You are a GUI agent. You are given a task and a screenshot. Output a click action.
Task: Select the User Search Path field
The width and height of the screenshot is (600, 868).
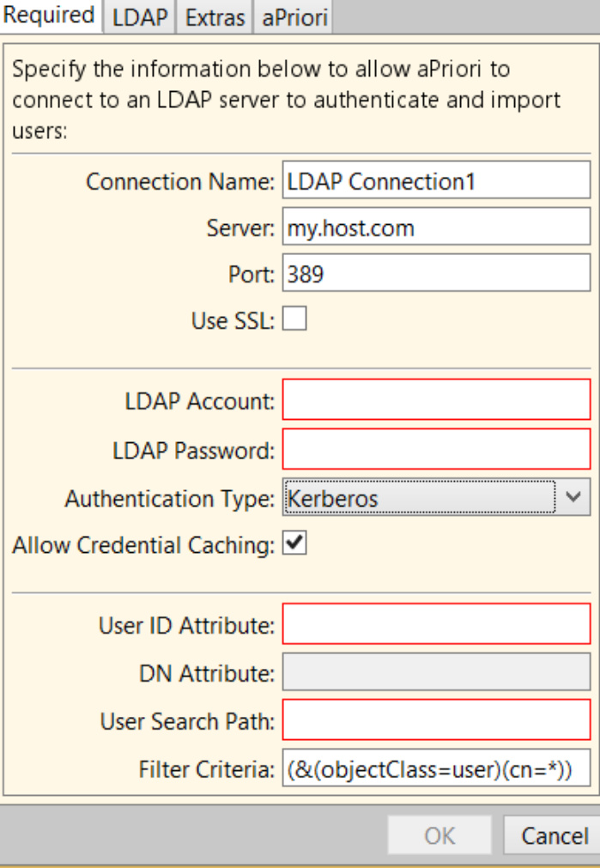436,721
